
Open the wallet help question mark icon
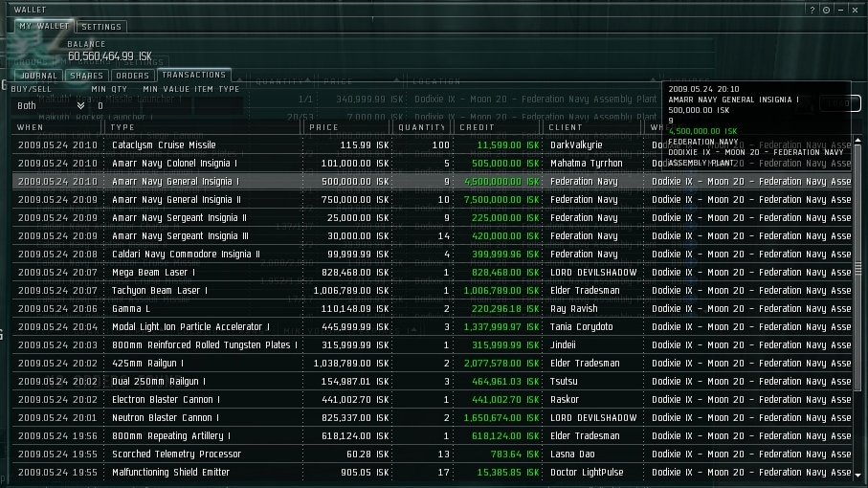click(812, 10)
